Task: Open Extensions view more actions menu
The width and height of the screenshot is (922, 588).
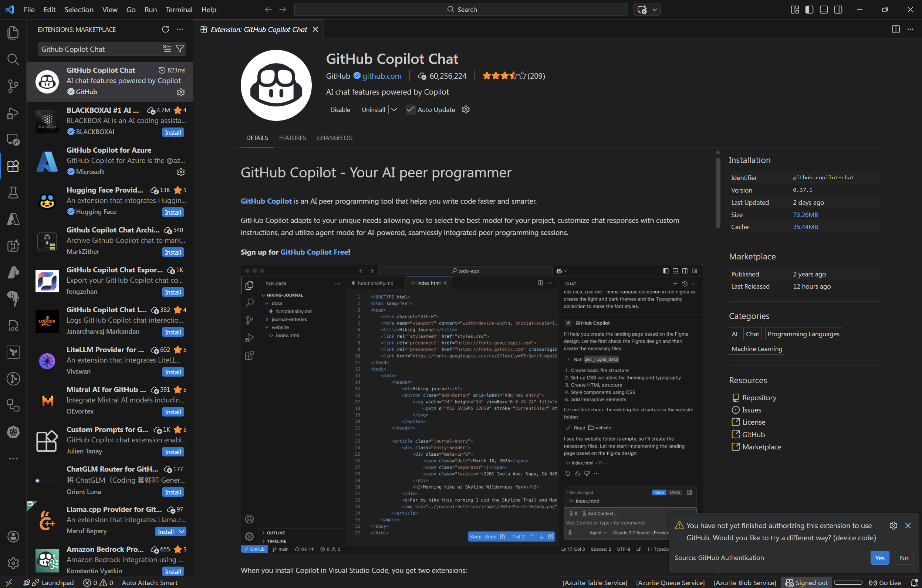Action: pos(180,30)
